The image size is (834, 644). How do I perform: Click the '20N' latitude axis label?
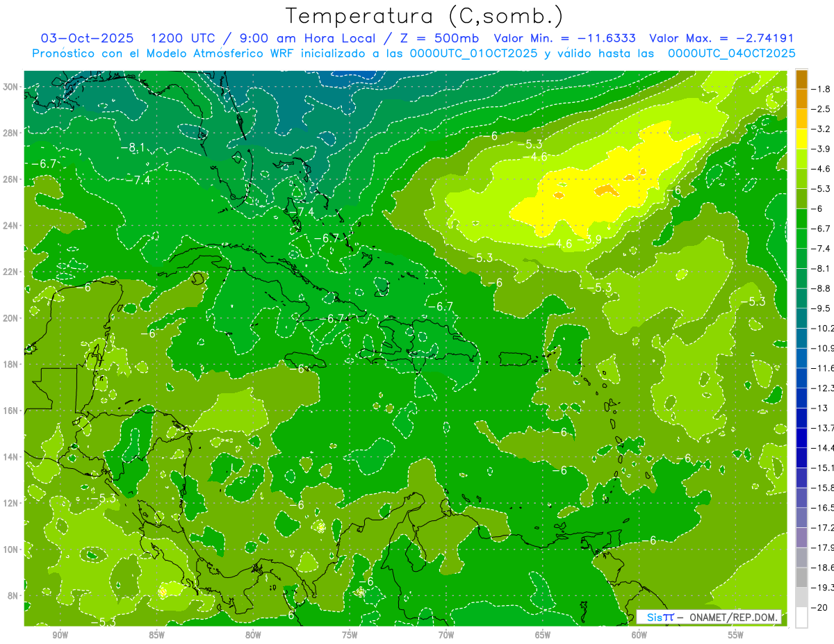pyautogui.click(x=10, y=318)
